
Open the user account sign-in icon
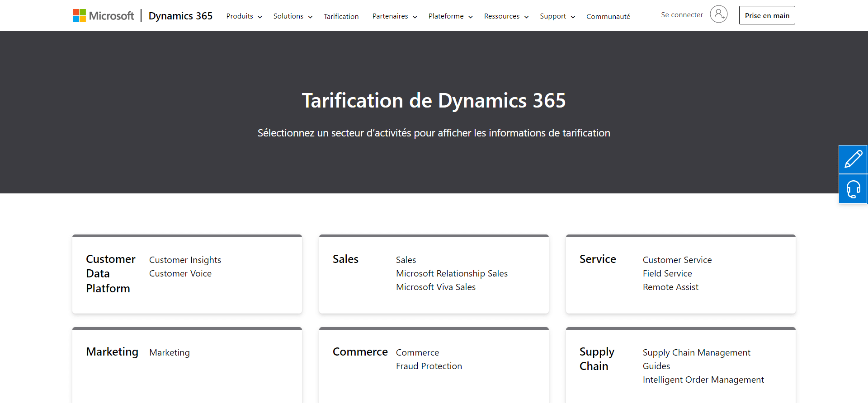[718, 14]
